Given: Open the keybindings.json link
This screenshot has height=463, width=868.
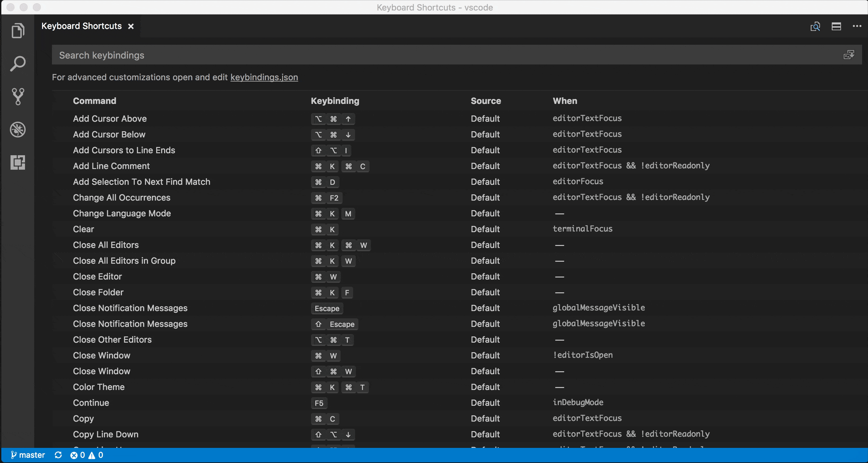Looking at the screenshot, I should (264, 77).
